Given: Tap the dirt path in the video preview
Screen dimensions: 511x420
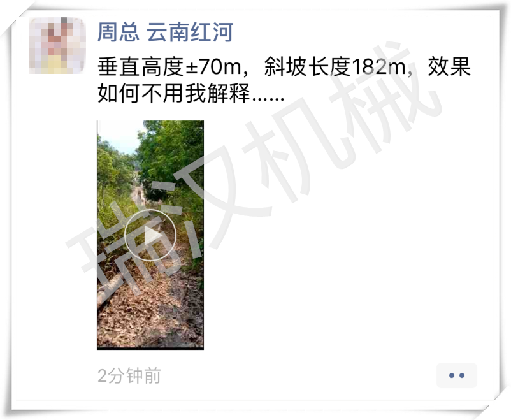Looking at the screenshot, I should (138, 195).
